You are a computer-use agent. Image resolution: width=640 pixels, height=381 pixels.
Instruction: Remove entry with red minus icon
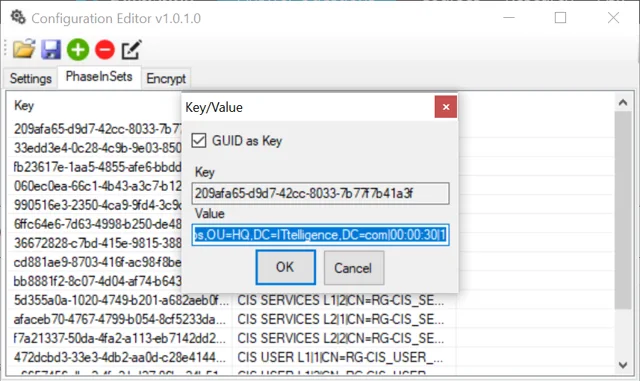105,49
